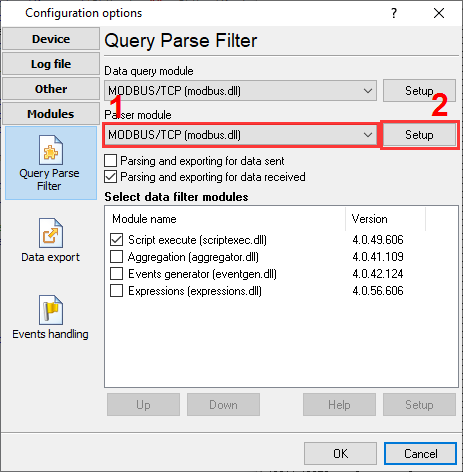This screenshot has height=472, width=463.
Task: Click the Help button below module list
Action: (x=339, y=405)
